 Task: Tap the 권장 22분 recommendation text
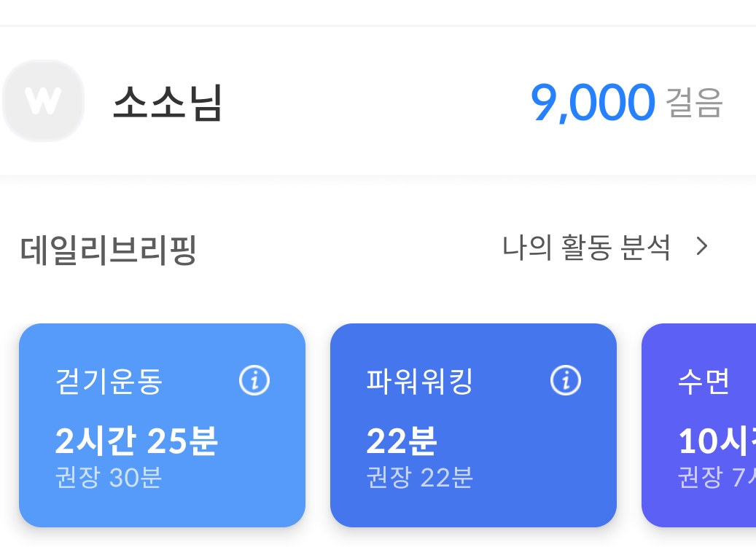pos(420,478)
